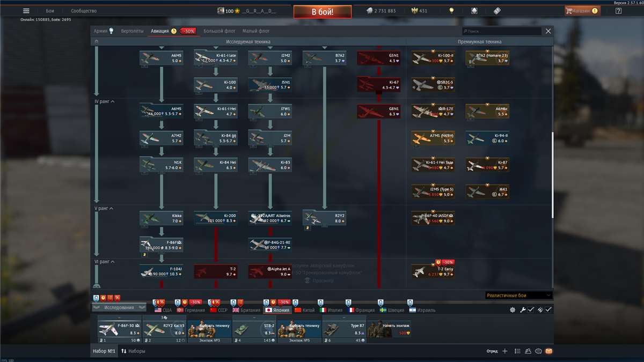The height and width of the screenshot is (362, 644).
Task: Select the J7W1 aircraft card
Action: click(x=270, y=112)
